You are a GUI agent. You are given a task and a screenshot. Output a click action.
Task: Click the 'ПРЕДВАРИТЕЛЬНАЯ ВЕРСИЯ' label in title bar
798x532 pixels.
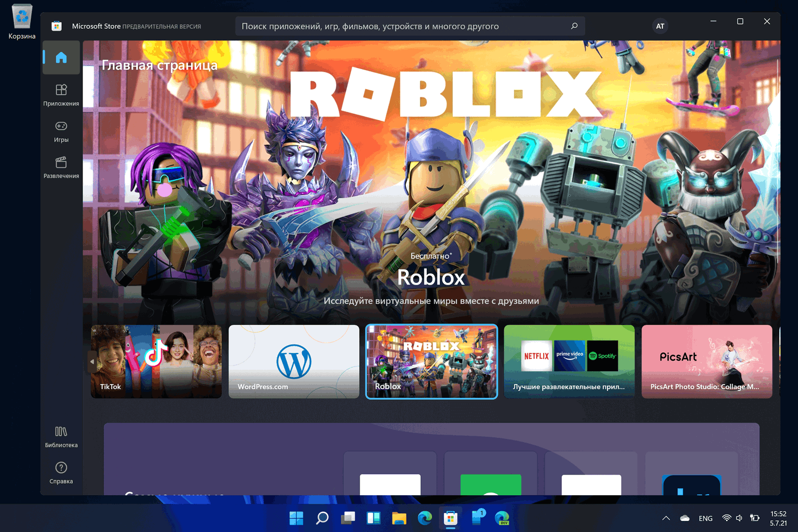click(162, 27)
